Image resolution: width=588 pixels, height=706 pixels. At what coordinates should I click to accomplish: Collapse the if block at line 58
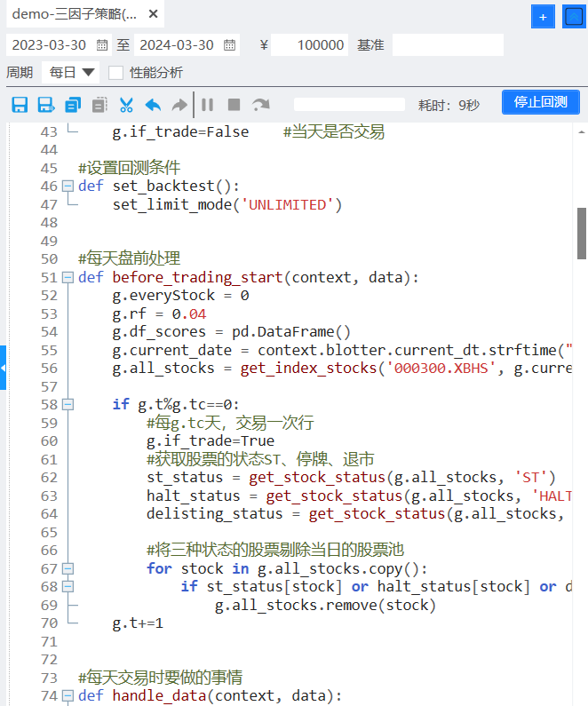(x=68, y=404)
